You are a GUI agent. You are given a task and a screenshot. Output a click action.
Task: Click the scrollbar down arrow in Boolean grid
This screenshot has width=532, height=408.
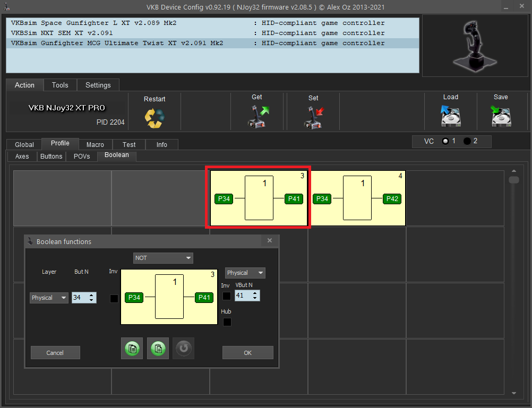[513, 393]
